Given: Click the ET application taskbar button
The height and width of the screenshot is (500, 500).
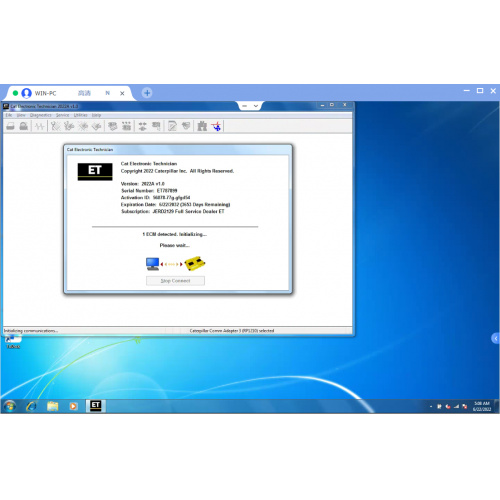Looking at the screenshot, I should [x=96, y=406].
